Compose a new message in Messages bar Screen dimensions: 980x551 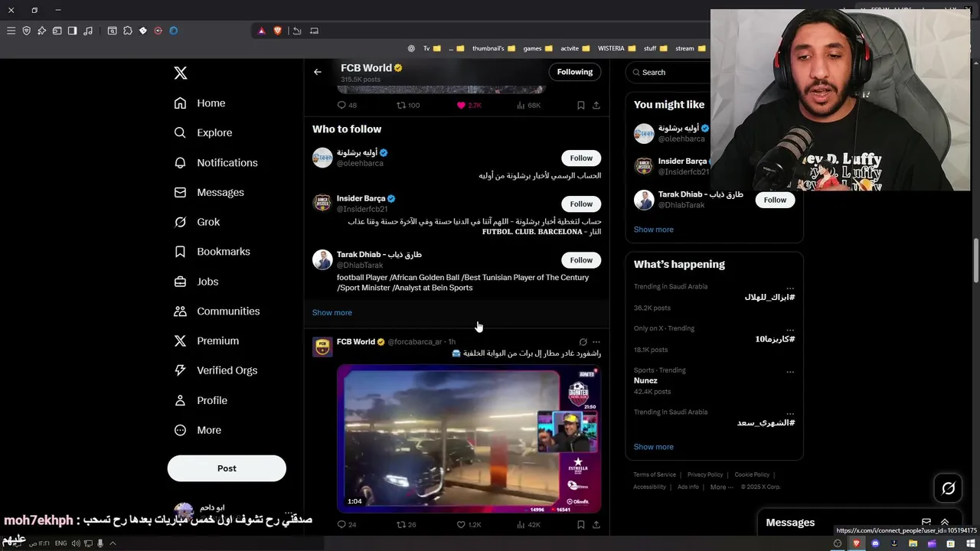click(x=926, y=522)
